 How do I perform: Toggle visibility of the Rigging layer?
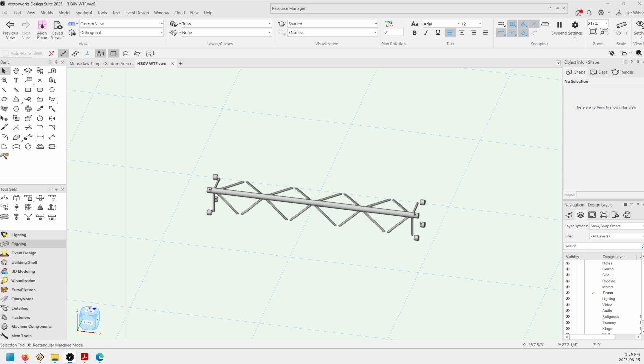click(567, 281)
